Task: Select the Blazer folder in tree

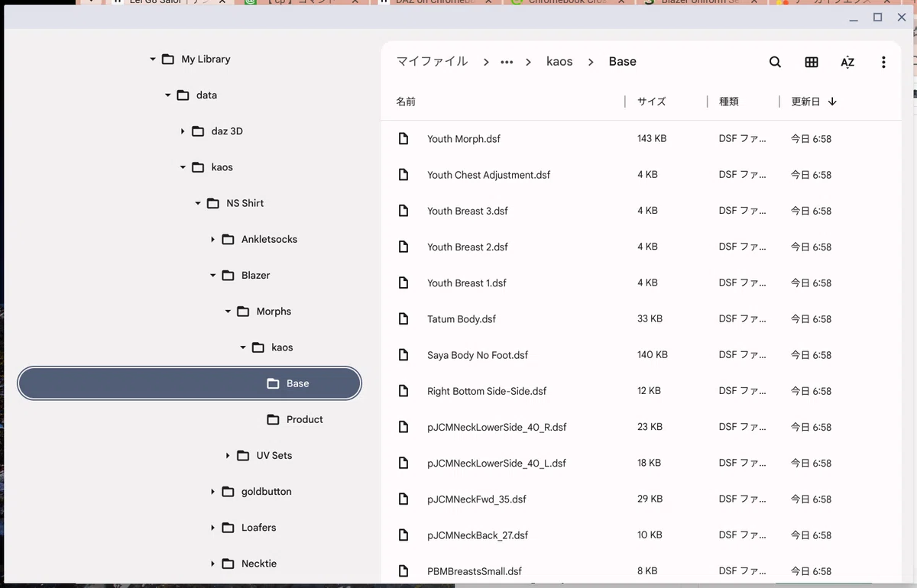Action: [255, 276]
